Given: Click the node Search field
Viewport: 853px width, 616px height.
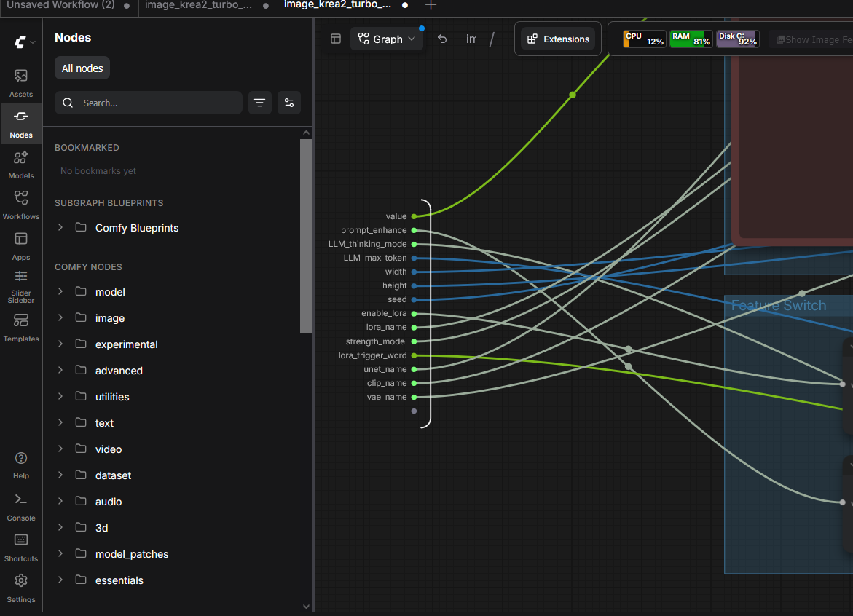Looking at the screenshot, I should [149, 103].
